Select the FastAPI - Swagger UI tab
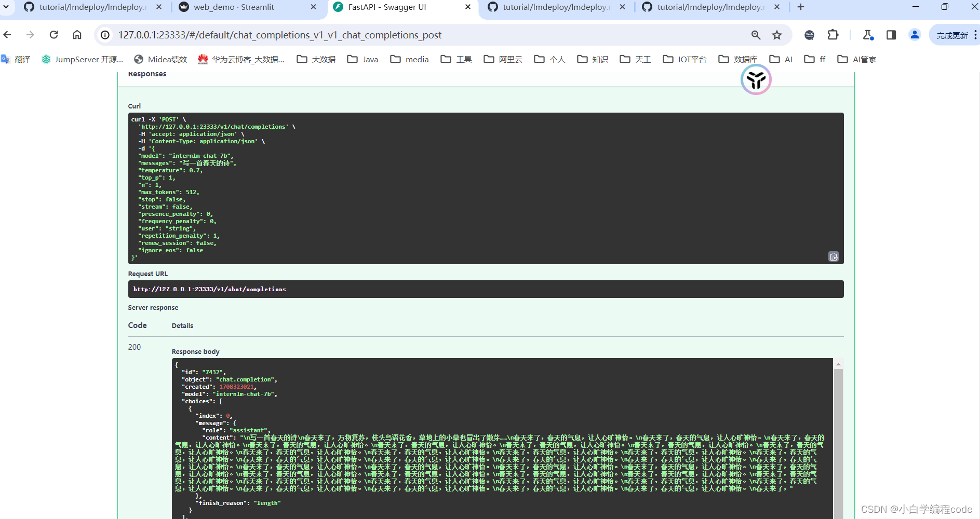Viewport: 980px width, 519px height. pos(387,7)
